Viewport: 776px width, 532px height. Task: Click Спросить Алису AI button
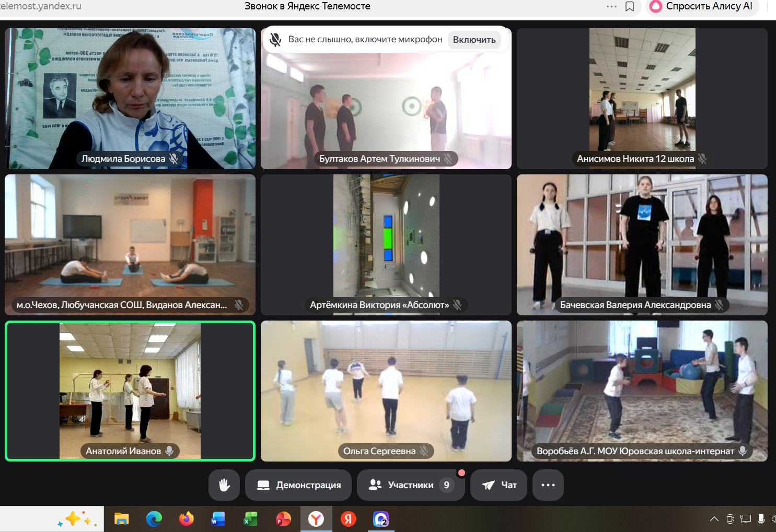click(702, 7)
